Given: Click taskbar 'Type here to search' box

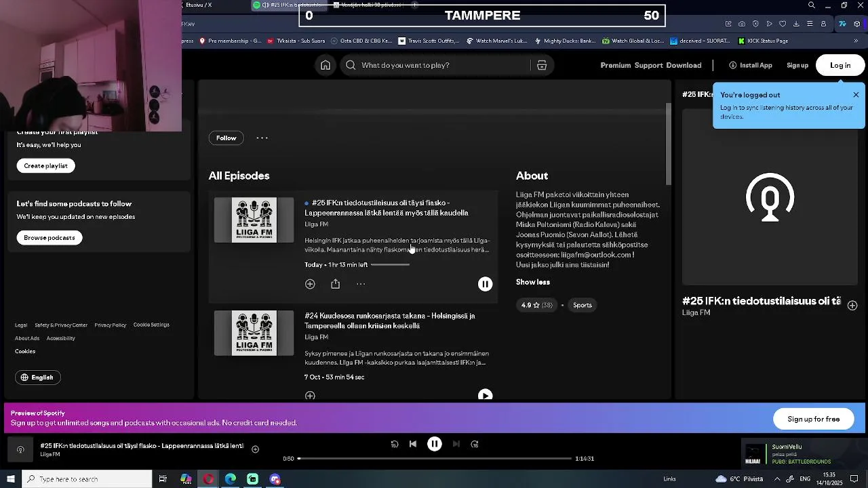Looking at the screenshot, I should click(x=87, y=479).
